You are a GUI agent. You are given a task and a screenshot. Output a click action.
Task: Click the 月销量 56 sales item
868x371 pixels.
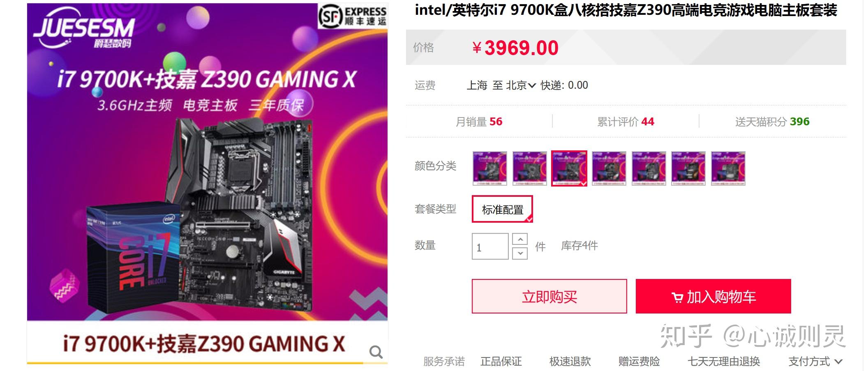(x=479, y=122)
